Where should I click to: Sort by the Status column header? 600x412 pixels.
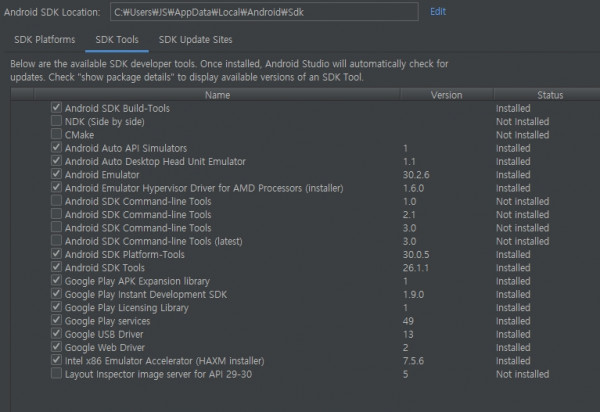pos(550,95)
